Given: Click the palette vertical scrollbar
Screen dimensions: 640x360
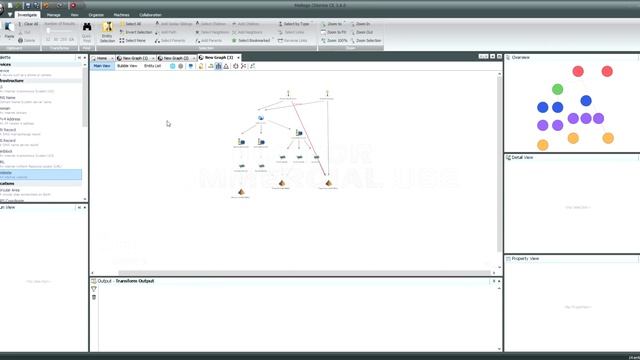Looking at the screenshot, I should click(x=85, y=97).
